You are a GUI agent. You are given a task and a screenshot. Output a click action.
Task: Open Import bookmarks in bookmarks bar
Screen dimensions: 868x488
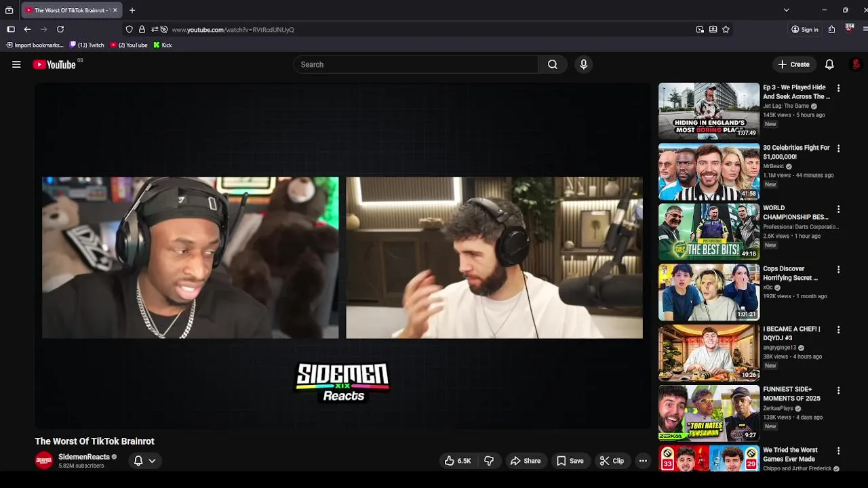pyautogui.click(x=35, y=45)
